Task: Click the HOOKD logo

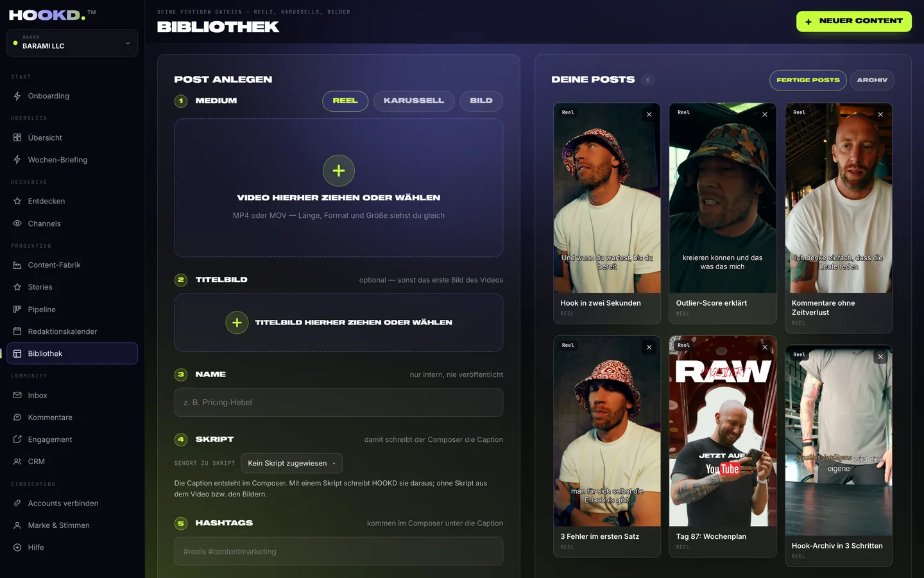Action: (52, 15)
